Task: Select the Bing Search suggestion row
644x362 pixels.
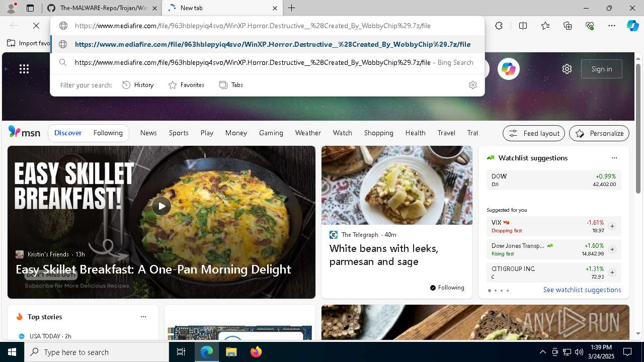Action: pyautogui.click(x=267, y=62)
